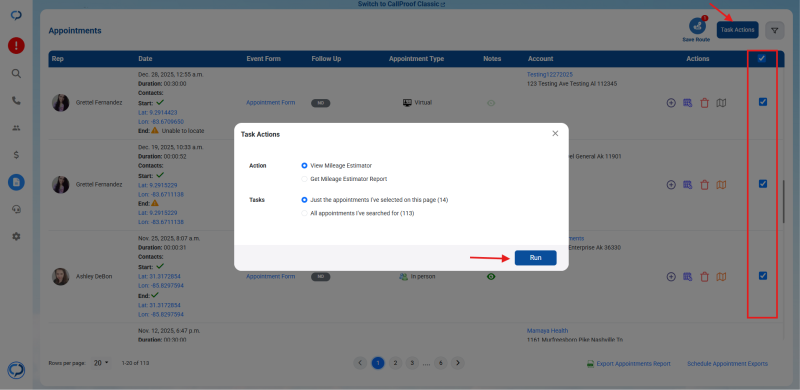Image resolution: width=800 pixels, height=390 pixels.
Task: Toggle the Follow Up NO switch in the Dec. 28 row
Action: tap(321, 103)
